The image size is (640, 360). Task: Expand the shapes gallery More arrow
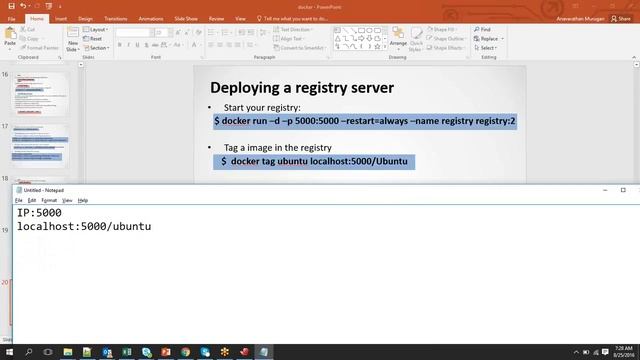click(385, 47)
